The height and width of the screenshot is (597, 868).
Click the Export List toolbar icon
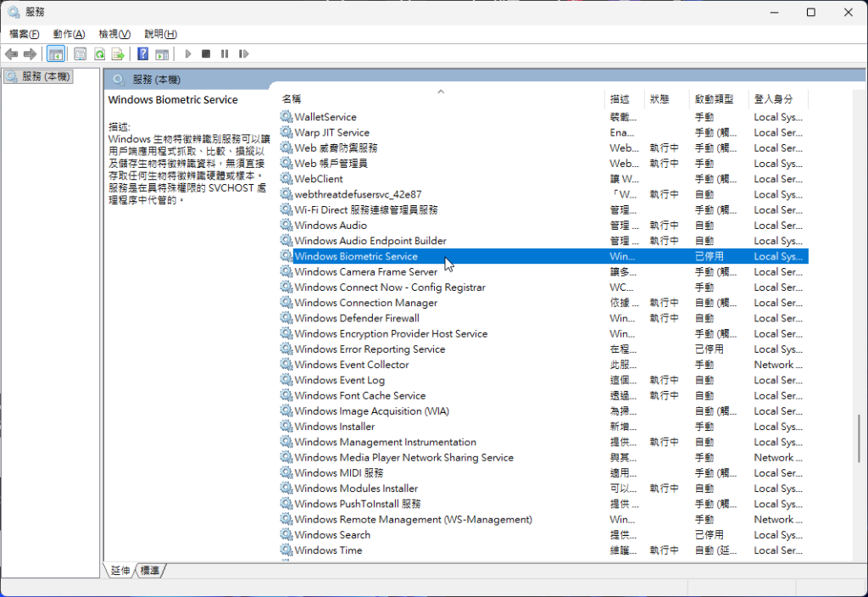(x=119, y=54)
